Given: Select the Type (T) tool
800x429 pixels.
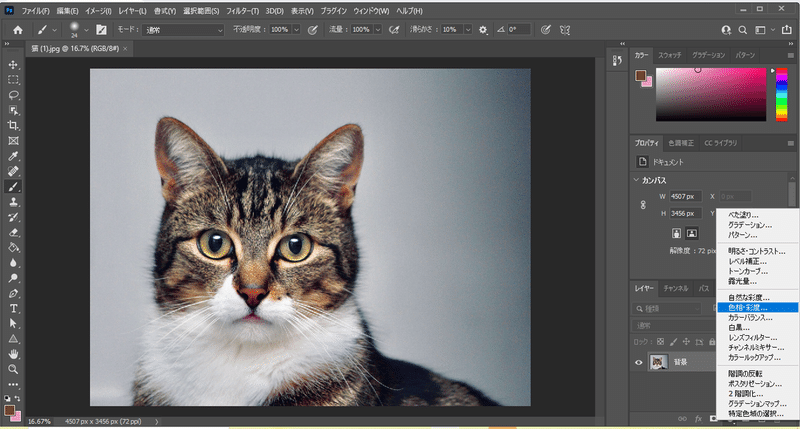Looking at the screenshot, I should point(14,309).
